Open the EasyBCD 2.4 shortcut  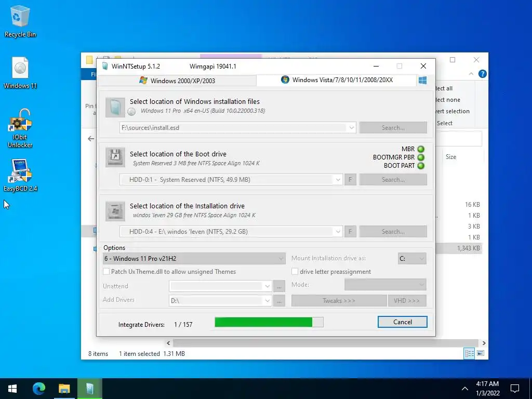click(x=20, y=175)
